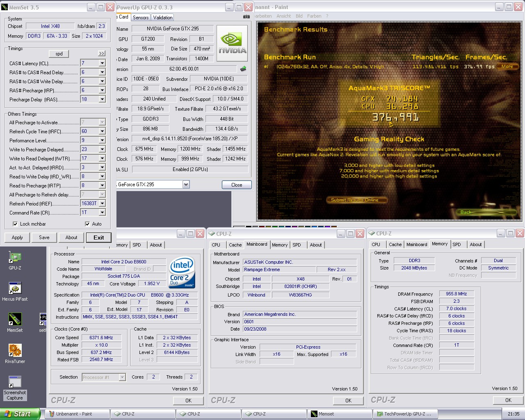Click OK in the Processor CPU-Z window
Screen dimensions: 525x420
(x=188, y=401)
